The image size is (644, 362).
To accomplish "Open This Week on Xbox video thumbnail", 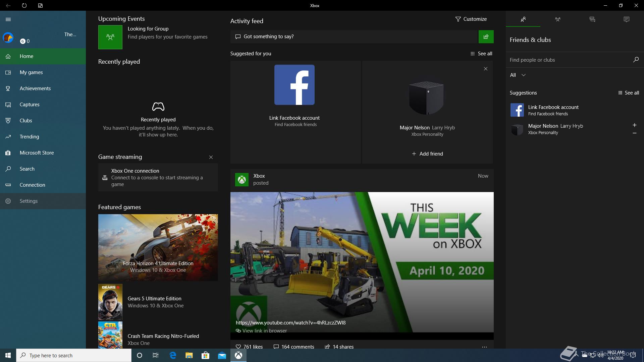I will (362, 262).
